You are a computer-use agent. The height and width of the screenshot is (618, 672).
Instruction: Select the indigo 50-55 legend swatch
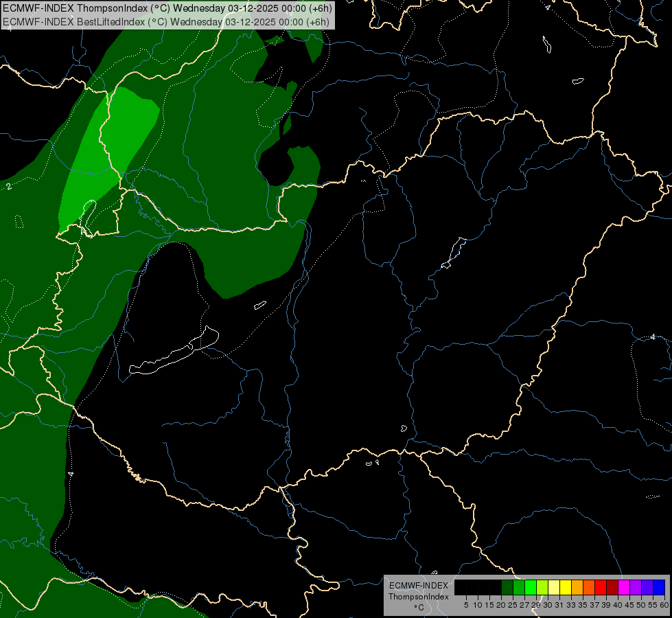pos(647,587)
